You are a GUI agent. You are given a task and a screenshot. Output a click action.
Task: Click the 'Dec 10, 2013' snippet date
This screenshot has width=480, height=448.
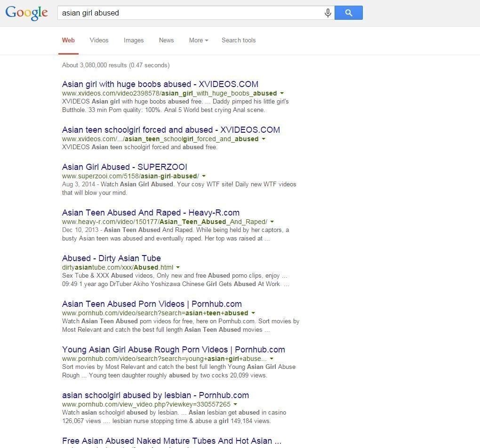pos(80,230)
